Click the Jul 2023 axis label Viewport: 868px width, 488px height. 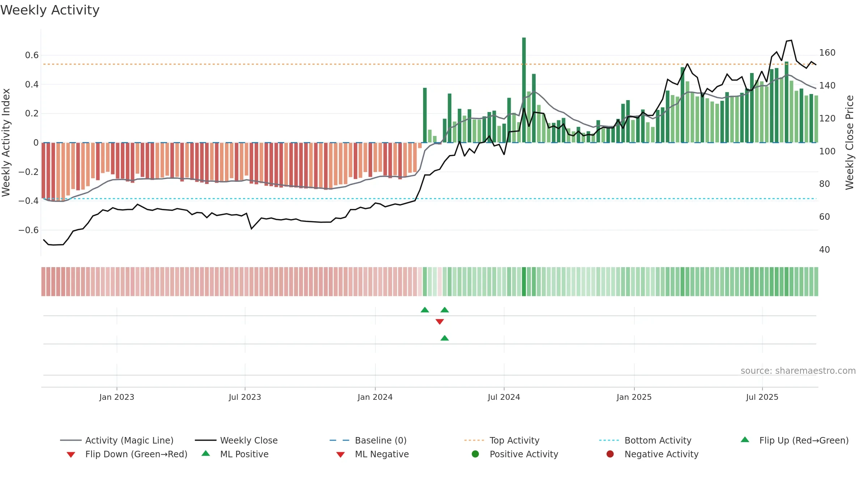245,397
